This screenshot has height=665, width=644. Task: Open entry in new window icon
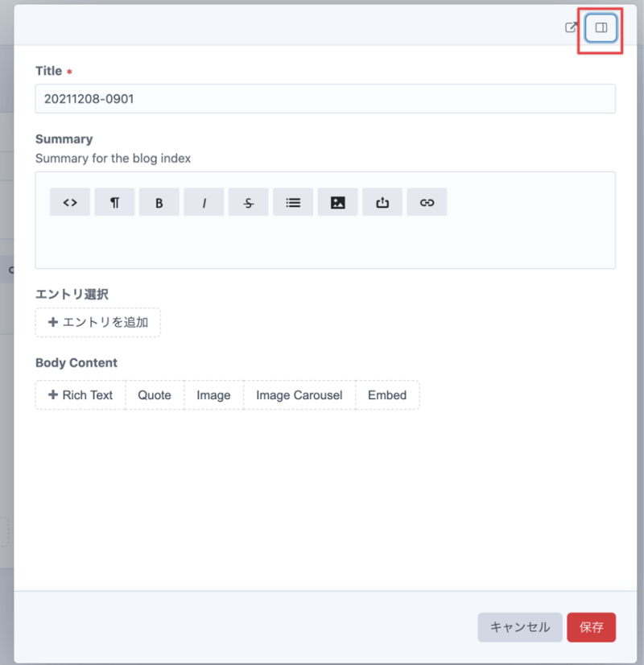pos(571,27)
